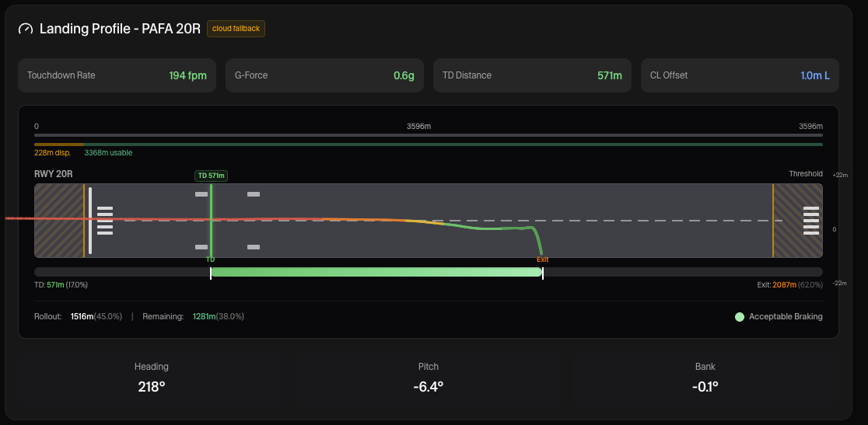Click the -22m scale label

point(840,283)
